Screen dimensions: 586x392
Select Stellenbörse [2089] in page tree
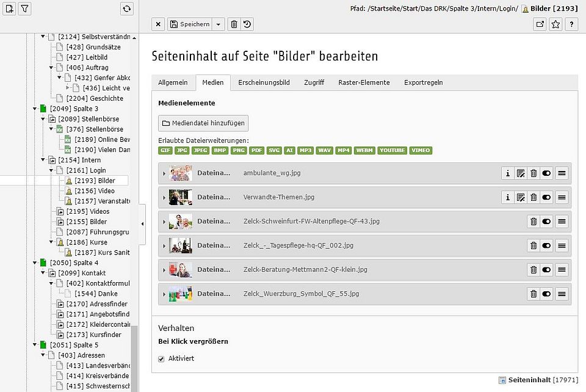click(89, 119)
